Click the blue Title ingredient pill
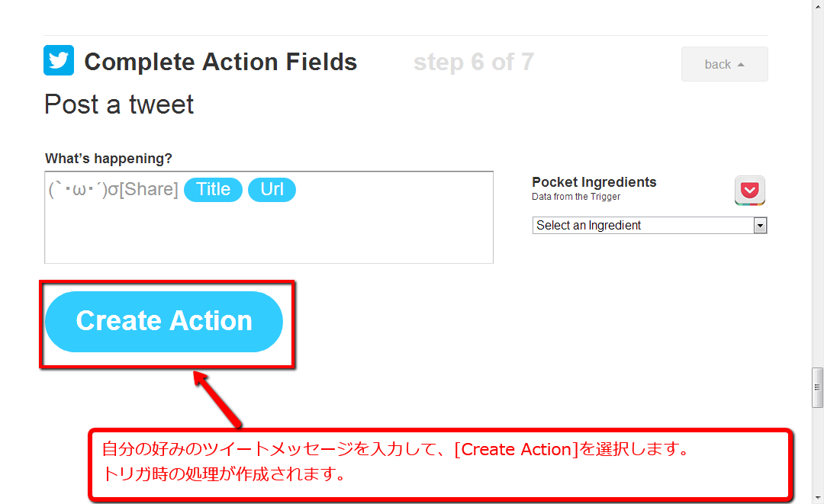The image size is (824, 504). pos(213,190)
